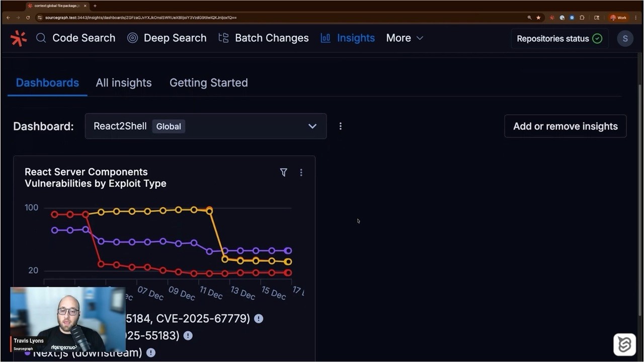The width and height of the screenshot is (644, 362).
Task: Click the last red data point on chart
Action: (x=288, y=273)
